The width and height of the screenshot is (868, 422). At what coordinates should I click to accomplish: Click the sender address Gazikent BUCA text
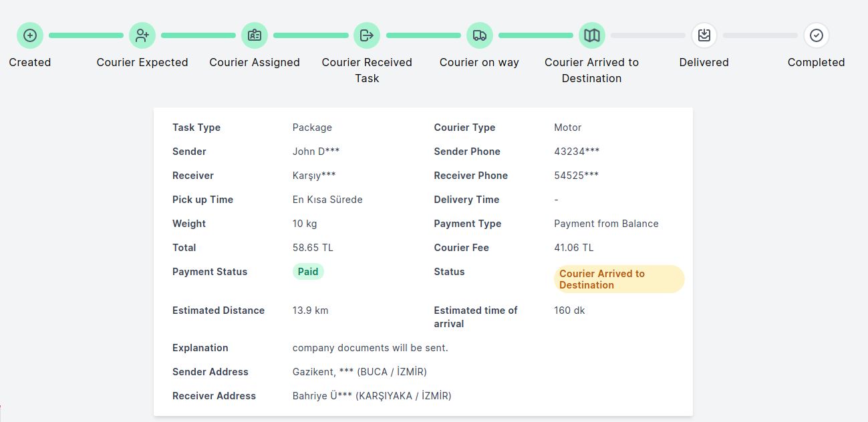[359, 372]
